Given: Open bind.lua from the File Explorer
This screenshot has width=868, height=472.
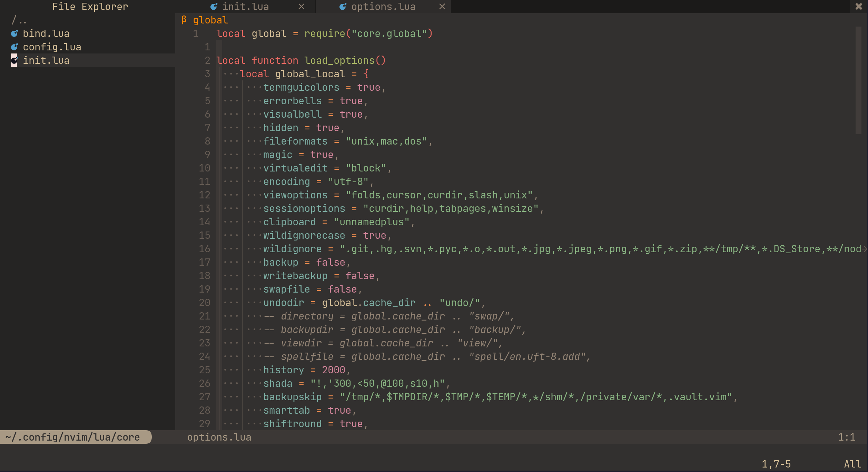Looking at the screenshot, I should pos(46,33).
